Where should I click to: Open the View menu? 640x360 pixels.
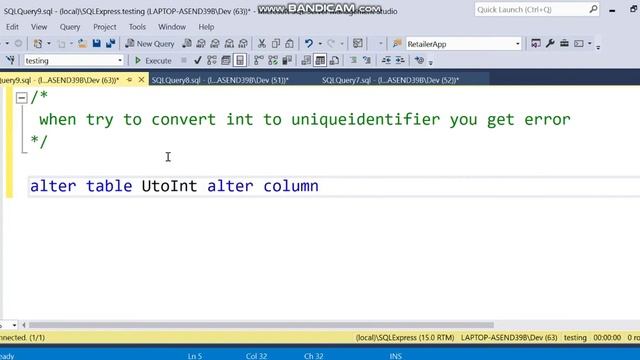(x=39, y=27)
